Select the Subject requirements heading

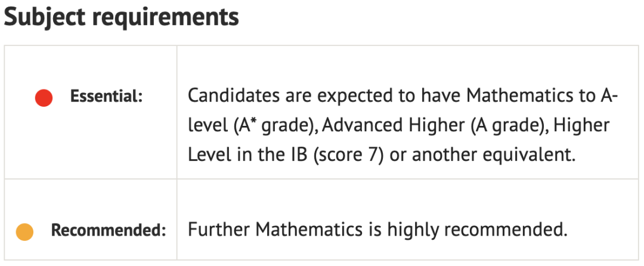[x=121, y=17]
